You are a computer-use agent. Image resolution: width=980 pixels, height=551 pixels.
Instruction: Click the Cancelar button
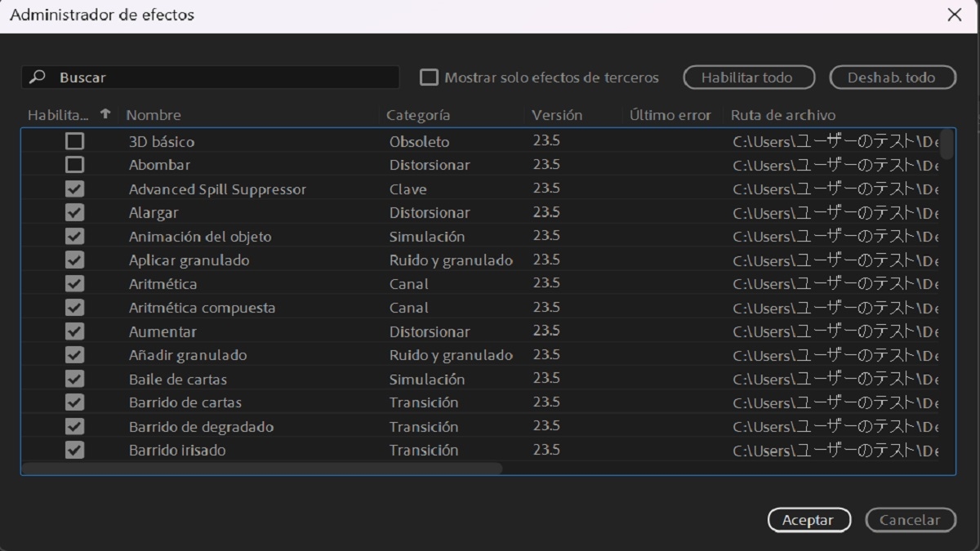click(x=910, y=519)
